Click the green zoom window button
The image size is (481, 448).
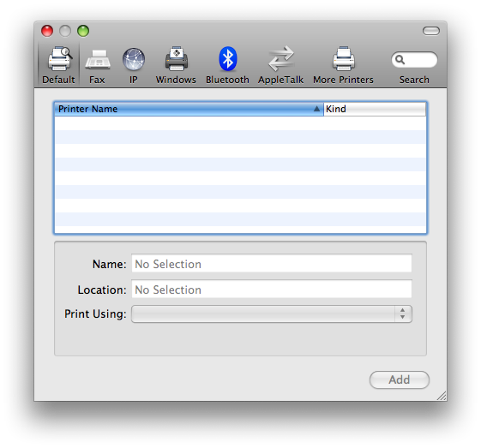click(x=83, y=31)
